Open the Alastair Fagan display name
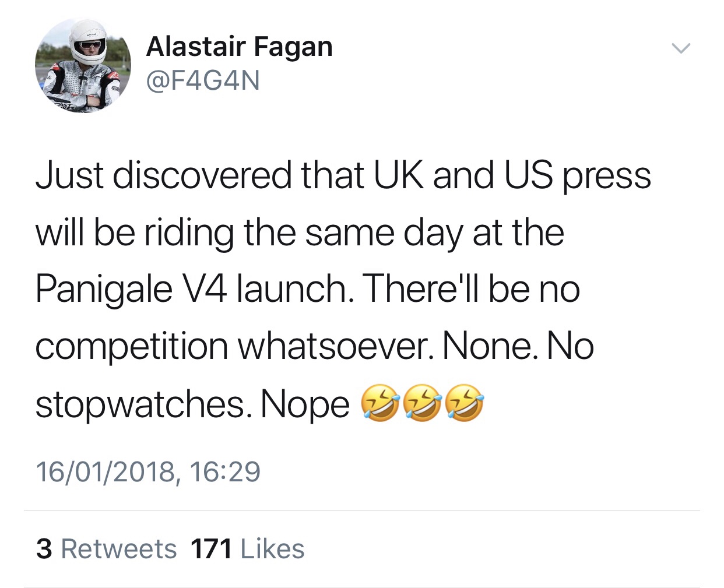This screenshot has height=588, width=724. tap(239, 47)
